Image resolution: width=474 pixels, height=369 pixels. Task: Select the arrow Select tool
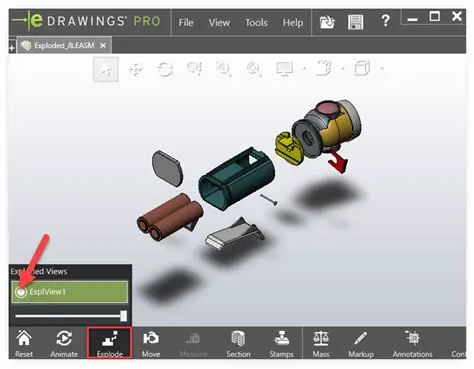point(106,69)
